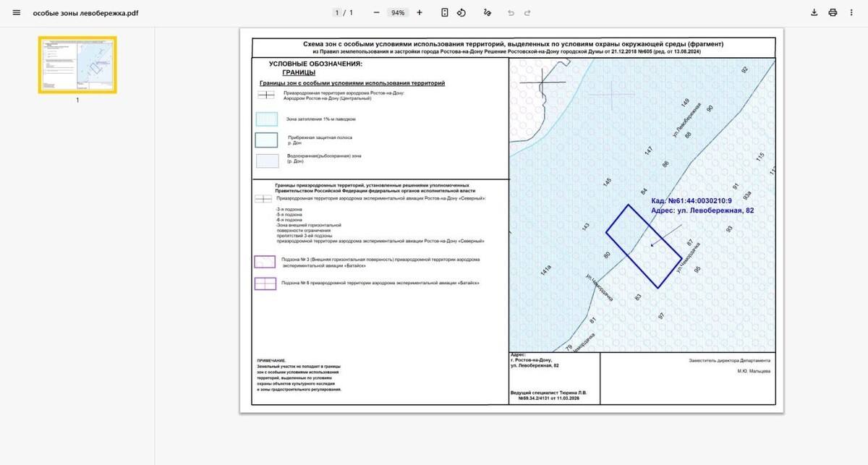
Task: Zoom in with the plus button
Action: tap(420, 13)
